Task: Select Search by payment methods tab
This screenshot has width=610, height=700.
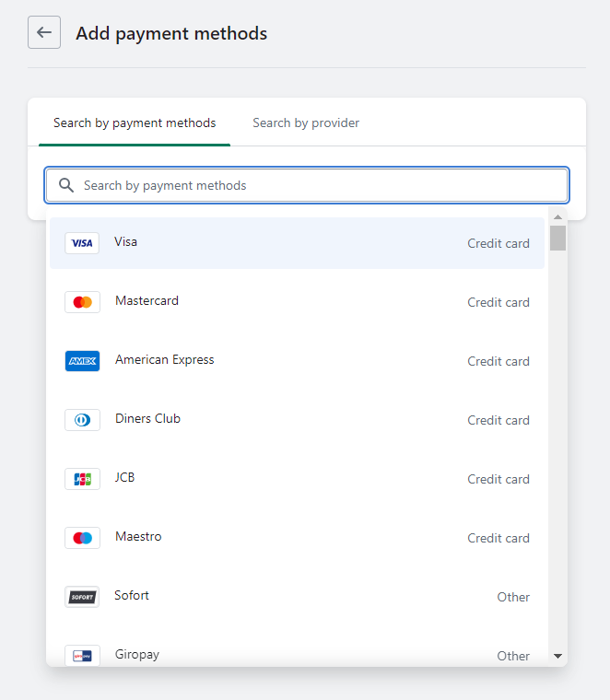Action: point(135,122)
